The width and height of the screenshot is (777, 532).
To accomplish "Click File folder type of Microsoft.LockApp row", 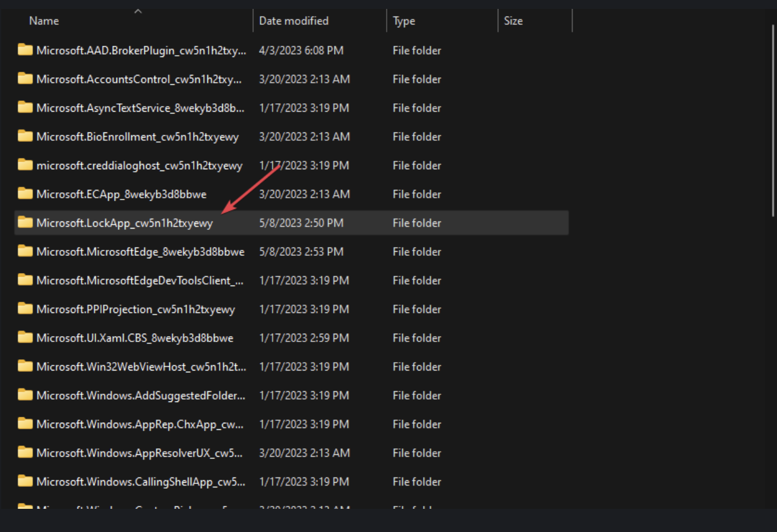I will click(416, 223).
